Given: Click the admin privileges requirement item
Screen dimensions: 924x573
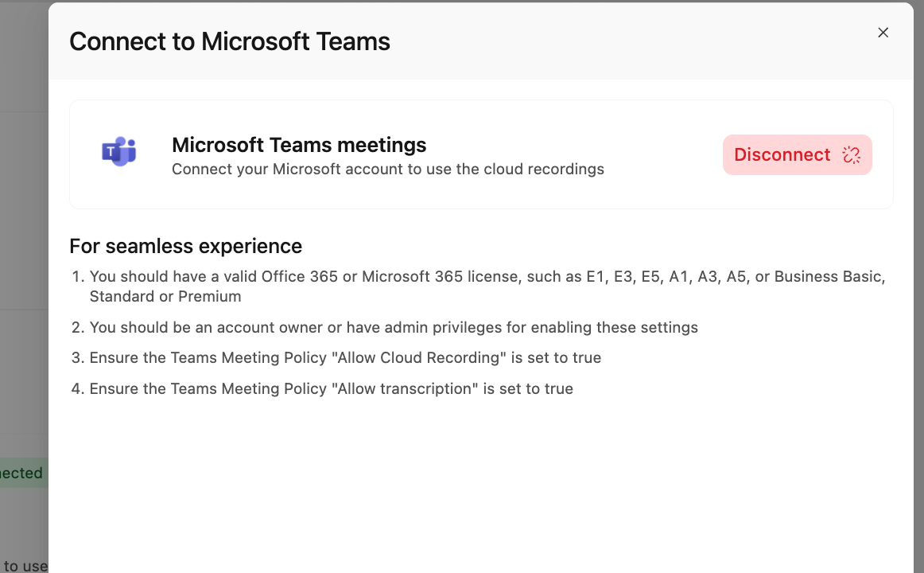Looking at the screenshot, I should point(384,327).
